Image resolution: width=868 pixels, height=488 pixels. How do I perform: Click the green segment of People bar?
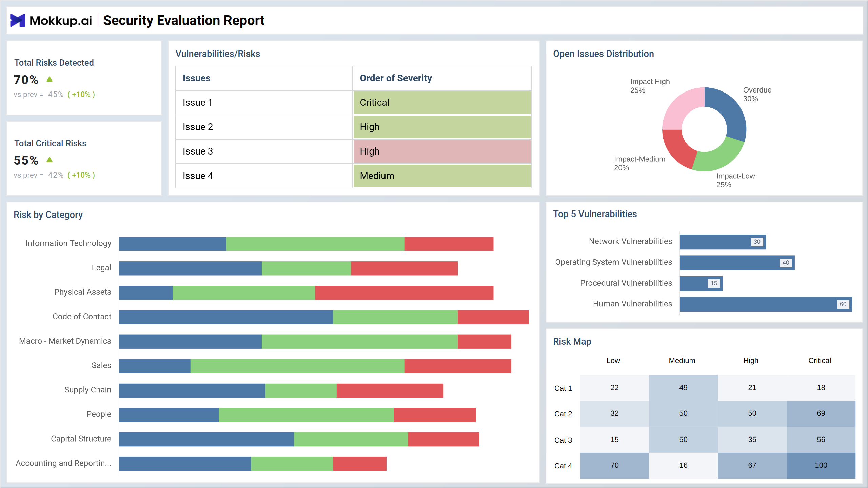pyautogui.click(x=306, y=415)
